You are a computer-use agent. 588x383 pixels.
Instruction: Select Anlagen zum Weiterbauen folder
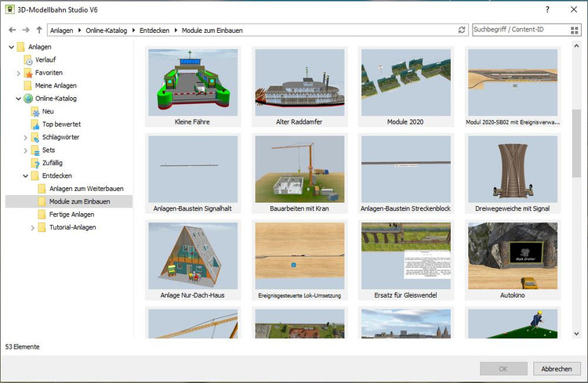[x=86, y=189]
